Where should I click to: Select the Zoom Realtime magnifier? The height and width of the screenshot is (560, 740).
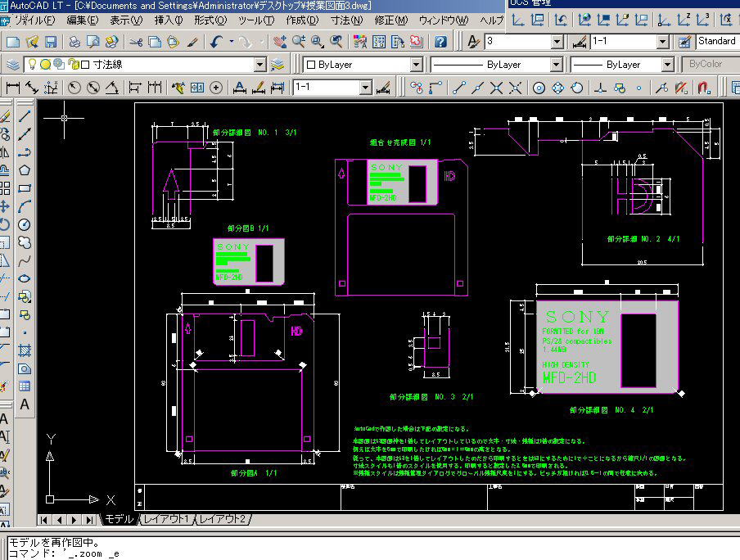[298, 42]
